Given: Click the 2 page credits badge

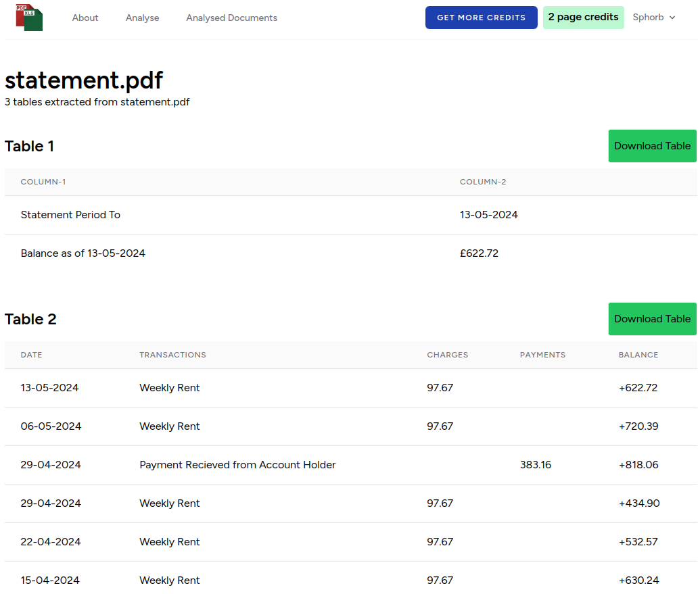Looking at the screenshot, I should [583, 18].
